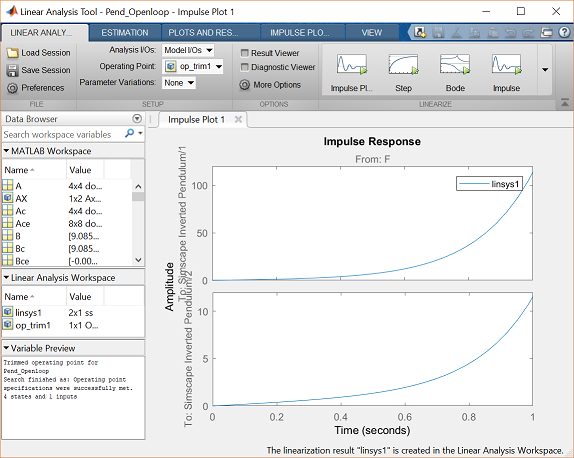Click the Load Session folder icon

coord(12,53)
